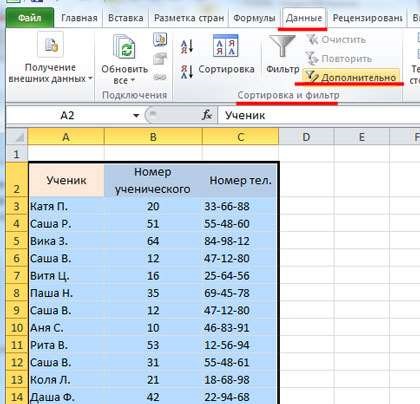
Task: Open Получение внешних данных dropdown
Action: click(x=50, y=59)
